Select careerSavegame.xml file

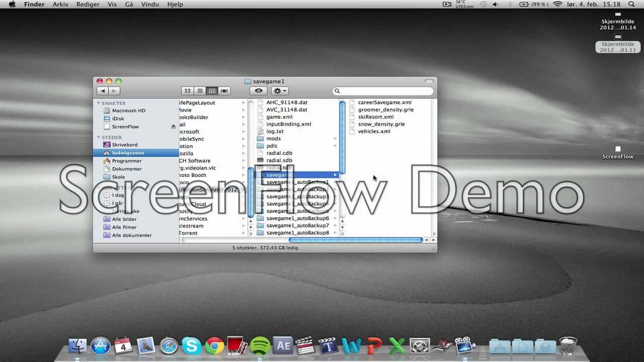click(x=384, y=103)
